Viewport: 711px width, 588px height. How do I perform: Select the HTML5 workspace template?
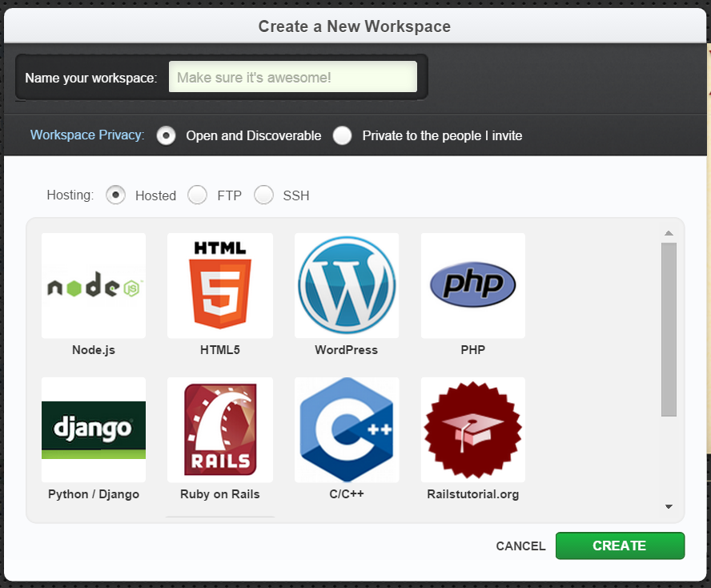(219, 286)
